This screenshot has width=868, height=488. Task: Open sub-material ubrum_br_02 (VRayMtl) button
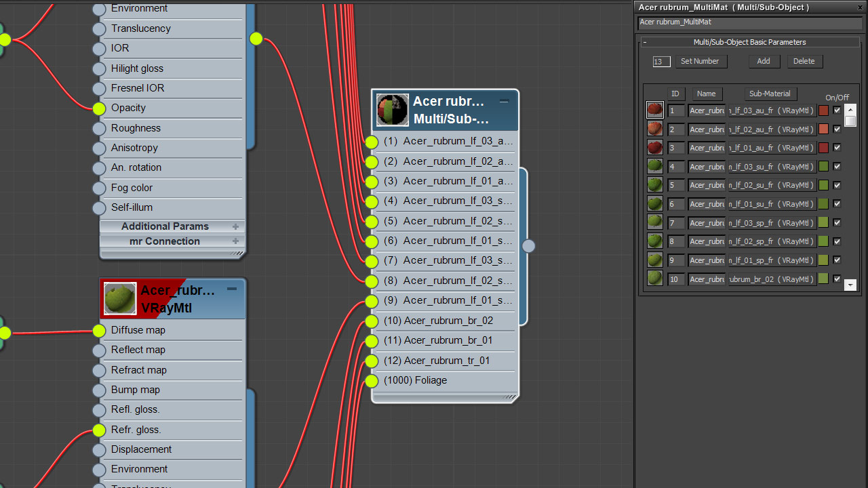click(772, 279)
